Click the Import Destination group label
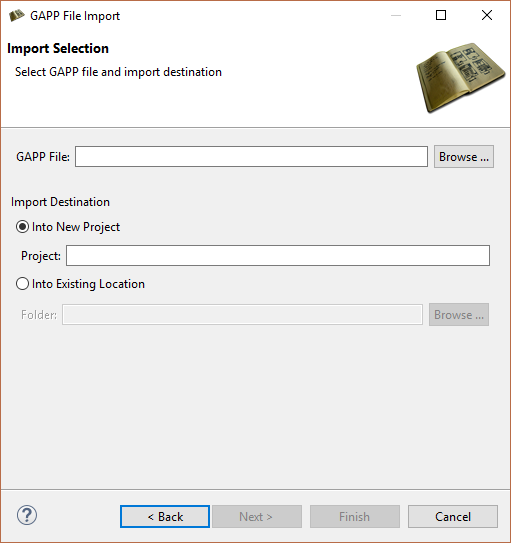This screenshot has height=543, width=511. click(60, 202)
